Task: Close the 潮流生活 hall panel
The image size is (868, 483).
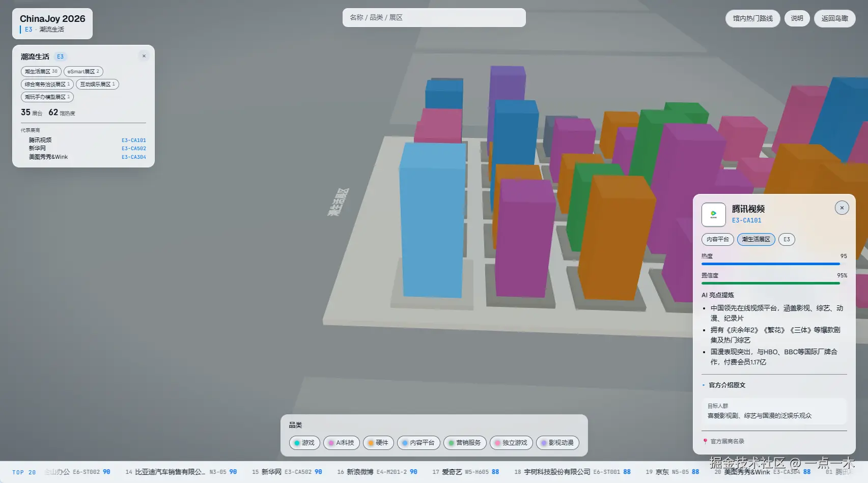Action: (x=144, y=56)
